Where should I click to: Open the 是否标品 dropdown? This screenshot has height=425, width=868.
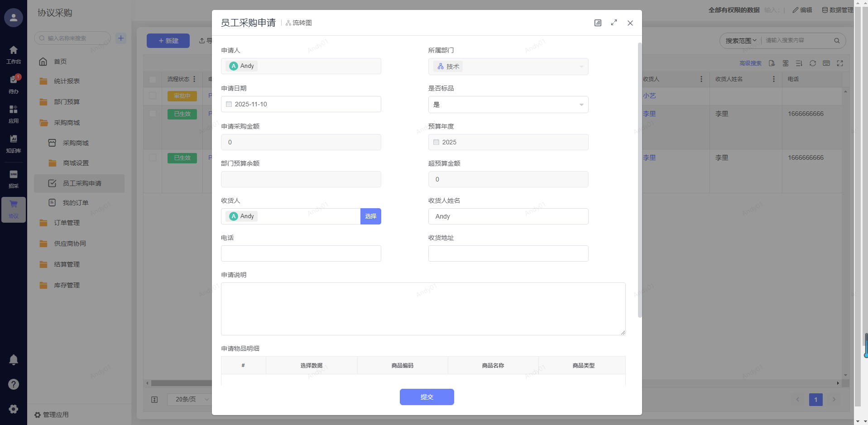tap(508, 105)
